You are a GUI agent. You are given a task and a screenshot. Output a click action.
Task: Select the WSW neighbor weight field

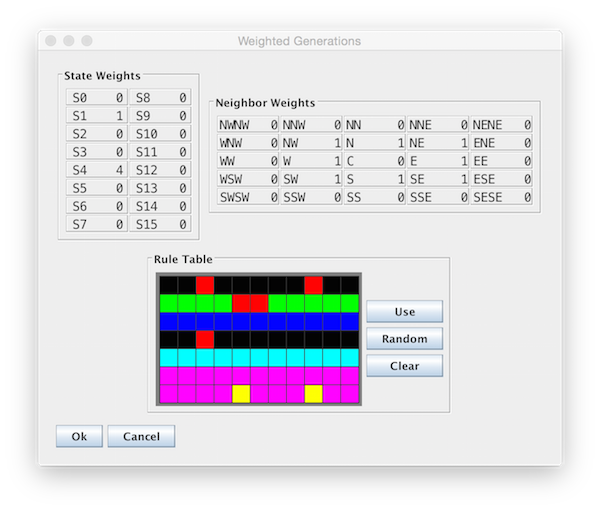pos(248,179)
